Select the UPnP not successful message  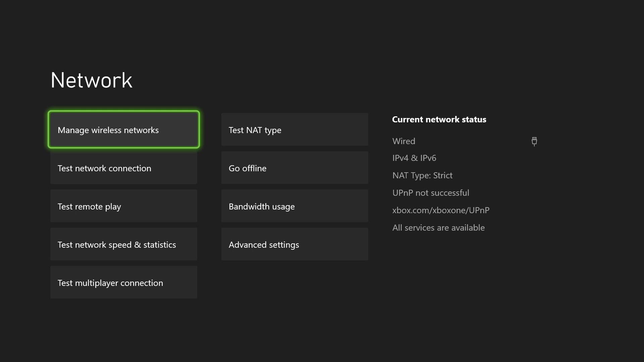pos(430,193)
